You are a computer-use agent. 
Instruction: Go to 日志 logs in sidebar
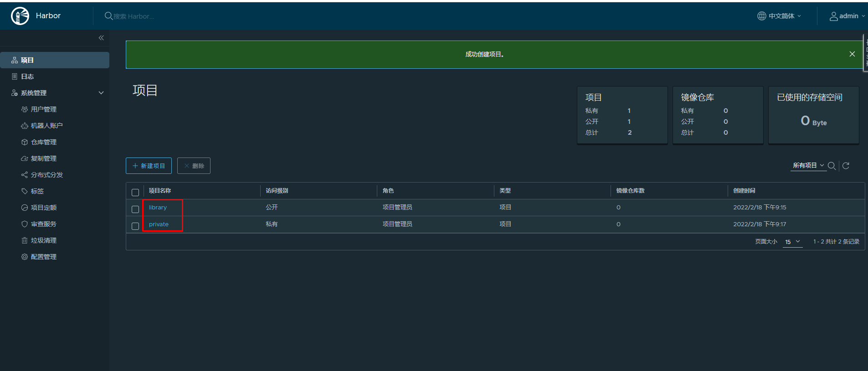pos(27,76)
